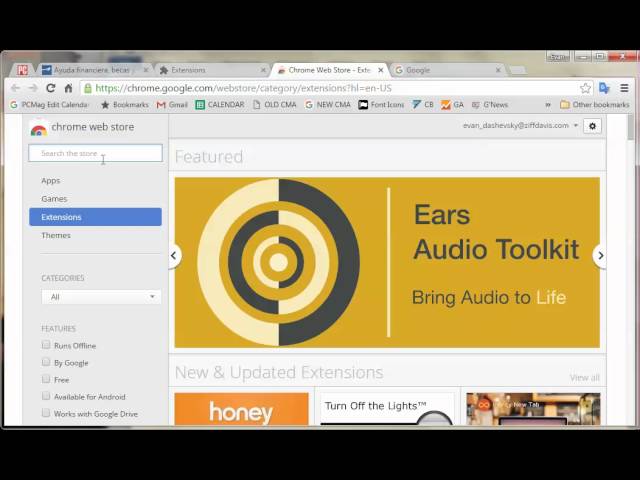Open the Web Store settings gear

(592, 126)
